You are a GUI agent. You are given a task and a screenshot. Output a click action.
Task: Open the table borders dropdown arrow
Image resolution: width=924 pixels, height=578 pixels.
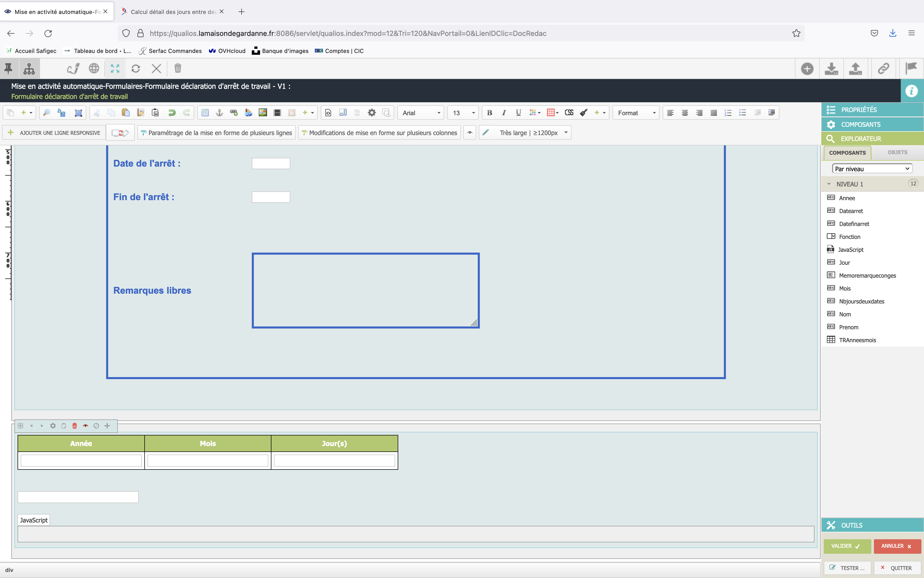[x=557, y=113]
